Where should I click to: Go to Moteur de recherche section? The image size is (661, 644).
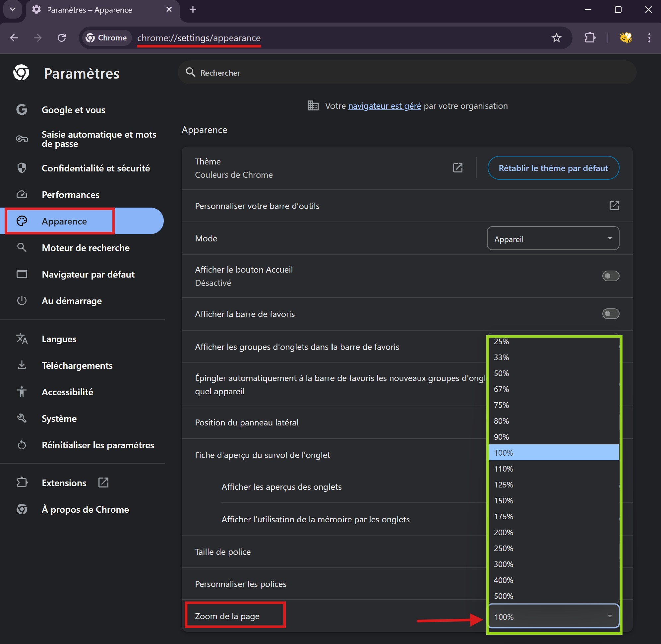point(86,248)
